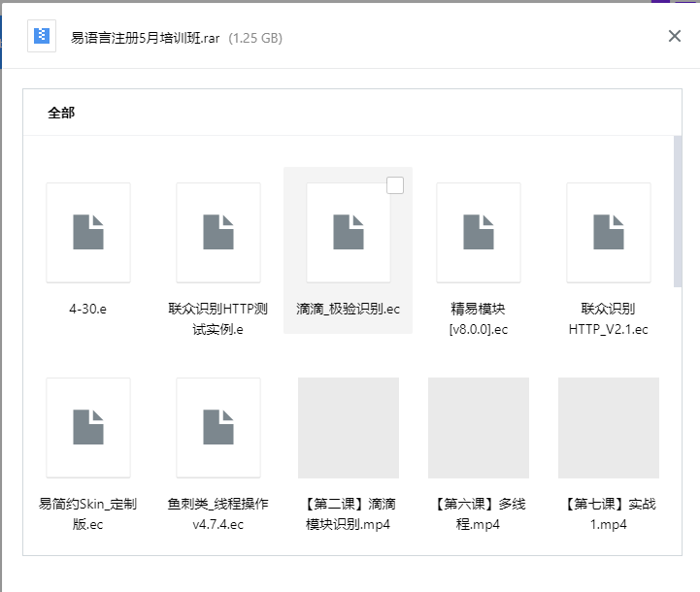Image resolution: width=700 pixels, height=592 pixels.
Task: Click the file name 易简约Skin_定制版.ec
Action: [88, 514]
